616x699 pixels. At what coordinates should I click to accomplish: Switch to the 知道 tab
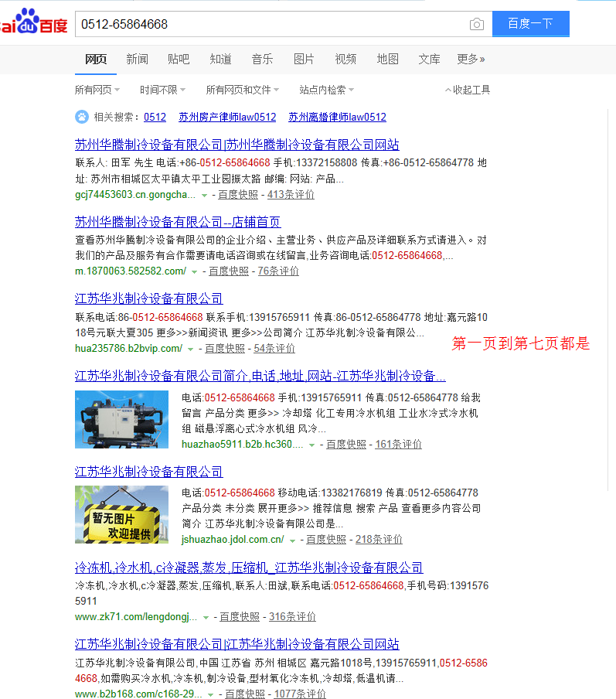coord(220,59)
